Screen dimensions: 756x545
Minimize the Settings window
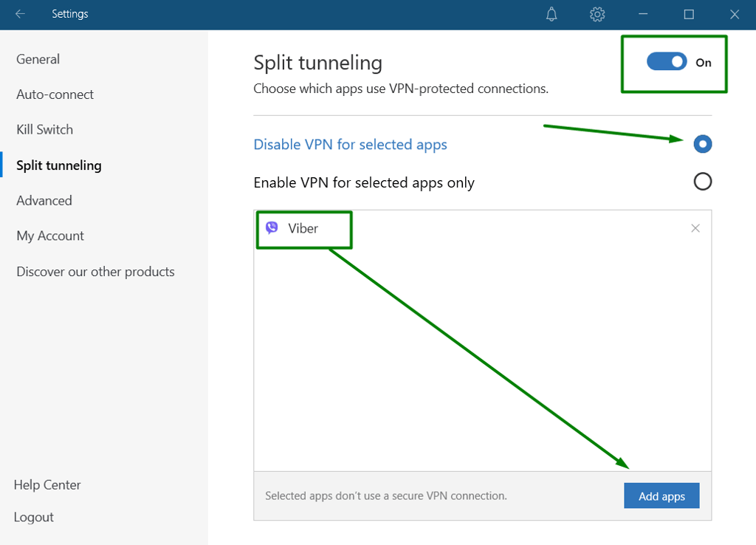[x=643, y=14]
